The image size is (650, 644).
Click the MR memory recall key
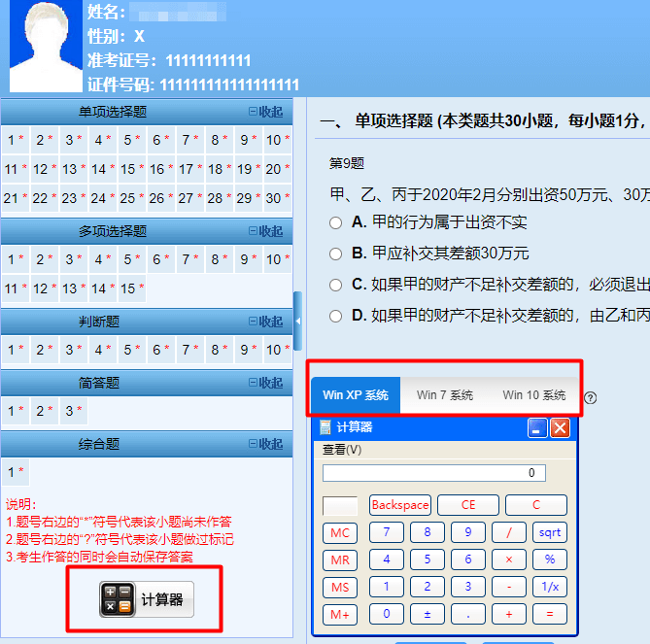(340, 559)
